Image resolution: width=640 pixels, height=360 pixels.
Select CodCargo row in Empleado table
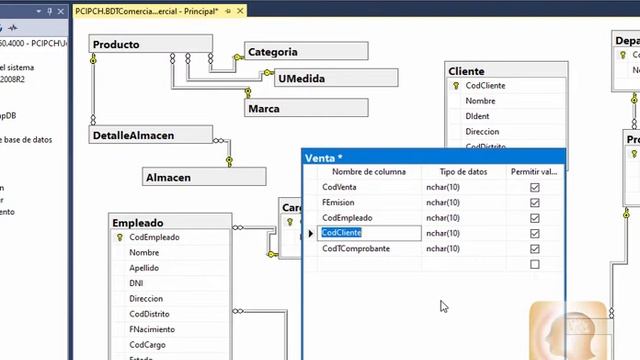pyautogui.click(x=170, y=345)
